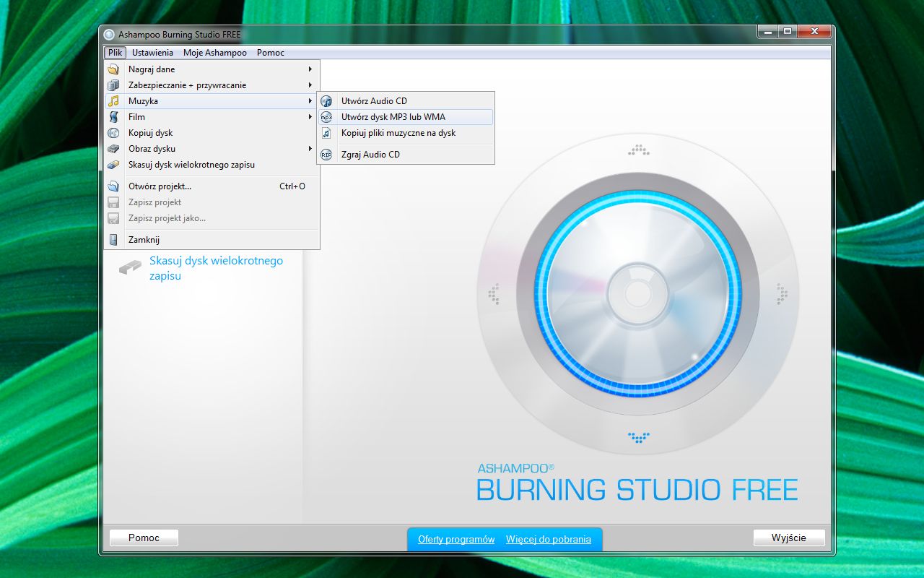The image size is (924, 578).
Task: Click the Obraz dysku drive icon
Action: (x=113, y=149)
